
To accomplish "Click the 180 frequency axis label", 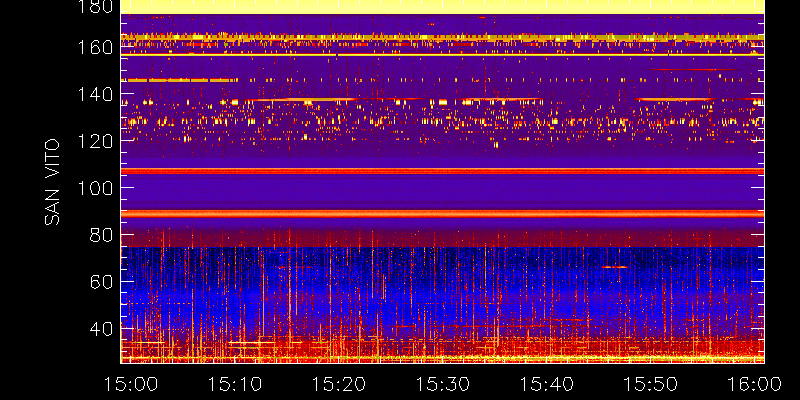I will 95,6.
